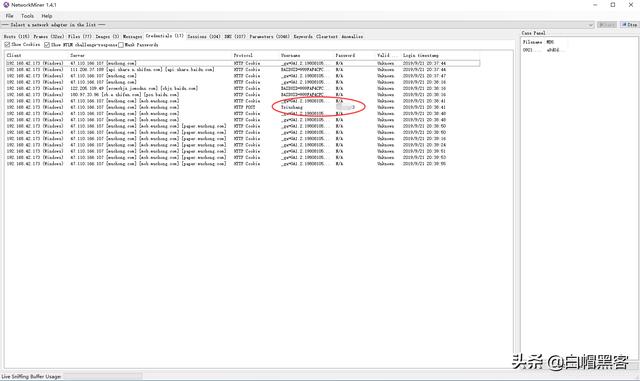Select the HTTP POST credential row

(243, 107)
